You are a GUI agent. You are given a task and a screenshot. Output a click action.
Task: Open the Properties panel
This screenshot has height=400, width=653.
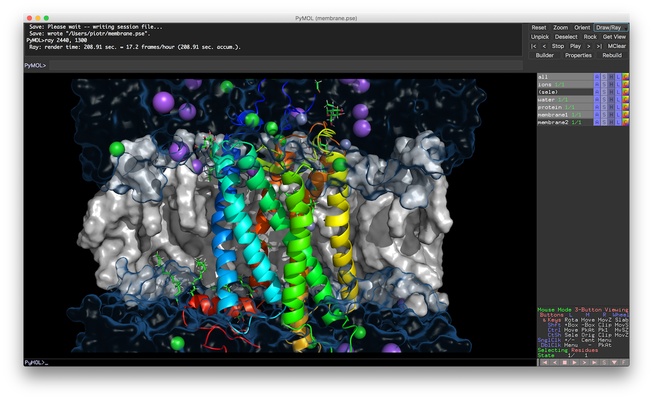[578, 55]
